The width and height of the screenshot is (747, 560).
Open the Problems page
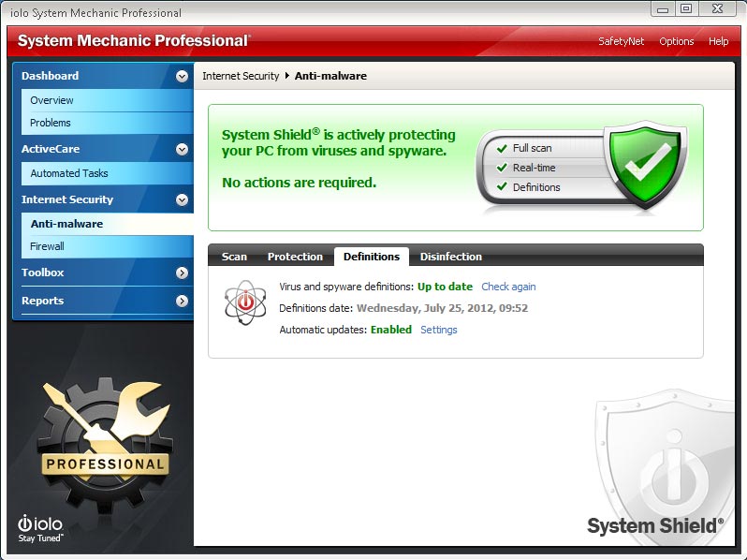click(x=108, y=123)
